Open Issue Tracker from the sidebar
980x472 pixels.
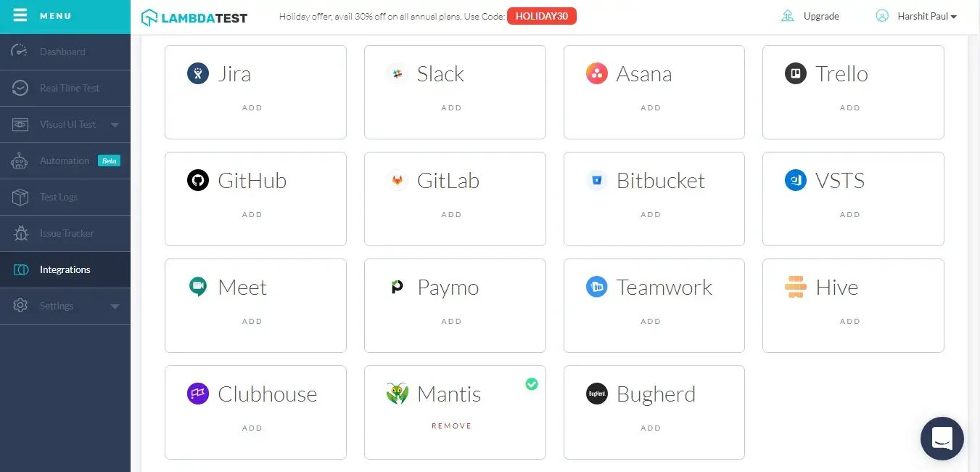click(66, 233)
